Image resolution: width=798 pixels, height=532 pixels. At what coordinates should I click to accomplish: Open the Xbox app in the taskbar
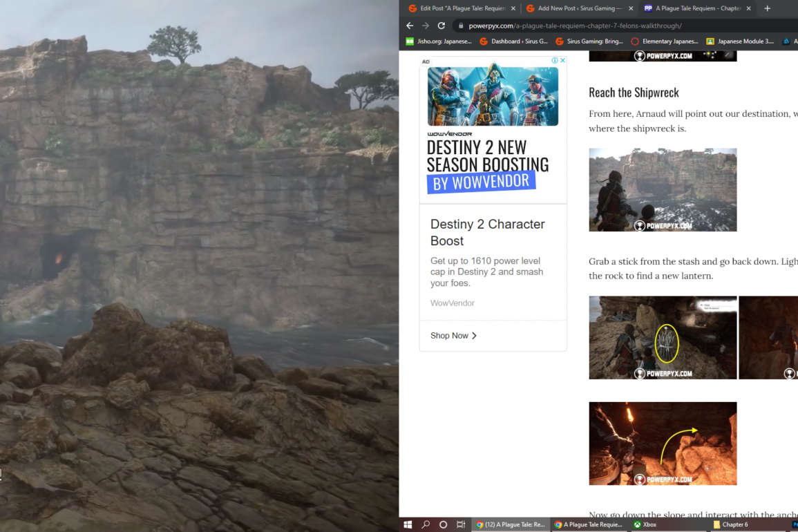coord(645,524)
